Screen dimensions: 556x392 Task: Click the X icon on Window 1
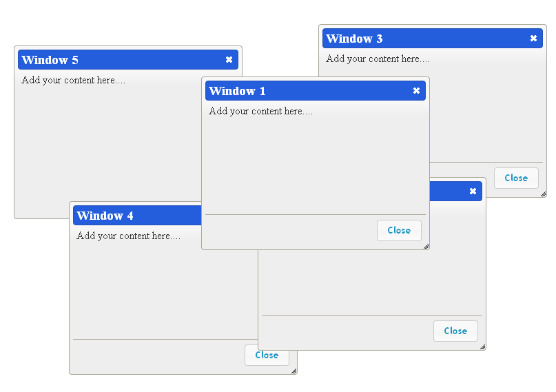point(416,91)
